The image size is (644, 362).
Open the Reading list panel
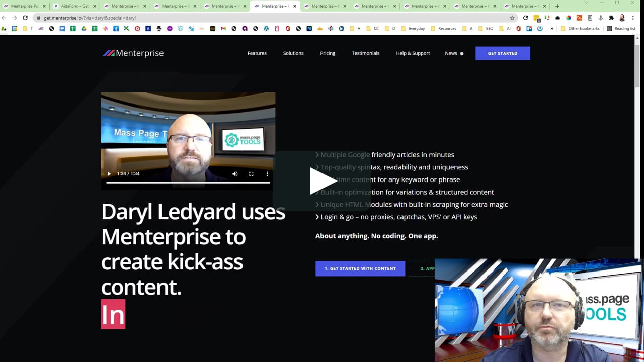[621, 29]
